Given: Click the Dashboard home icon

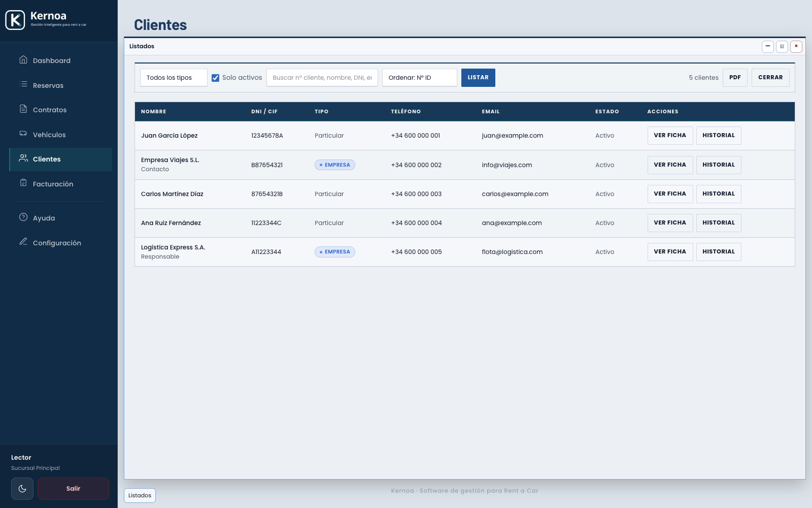Looking at the screenshot, I should [x=23, y=60].
